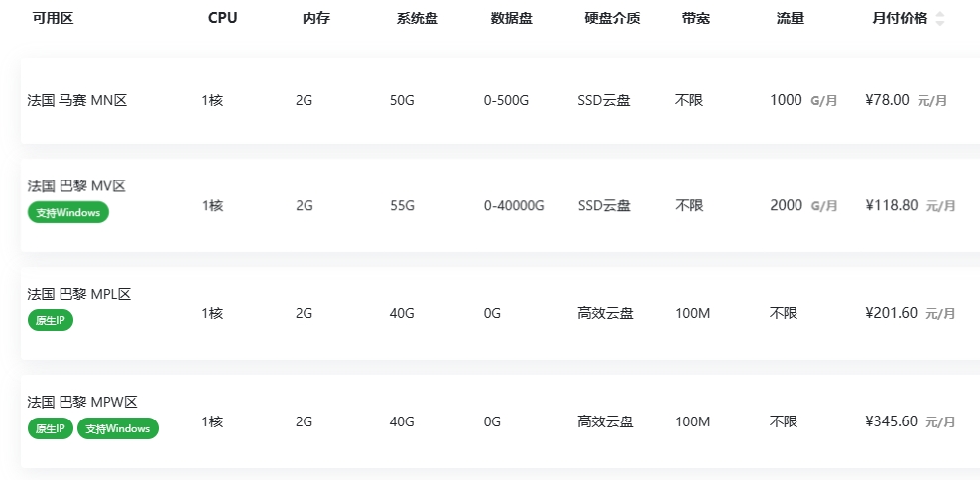Viewport: 980px width, 480px height.
Task: Click the 流量 column header
Action: coord(790,18)
